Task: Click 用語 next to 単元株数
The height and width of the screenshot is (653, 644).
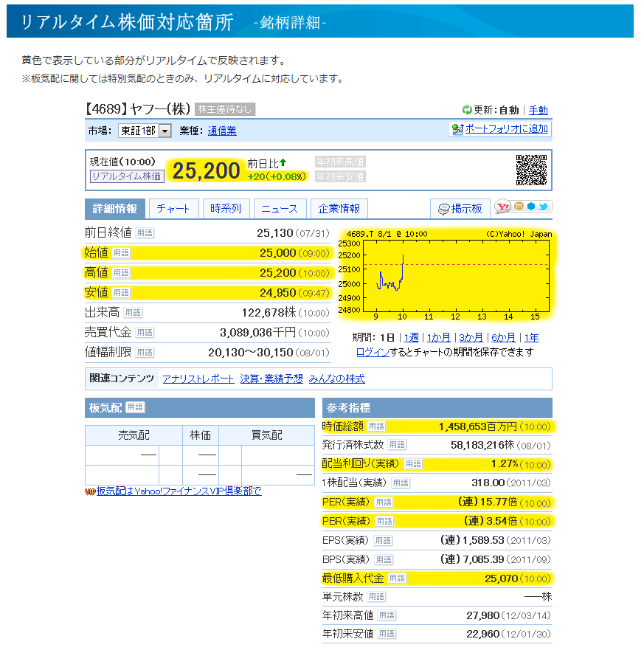Action: [x=376, y=597]
